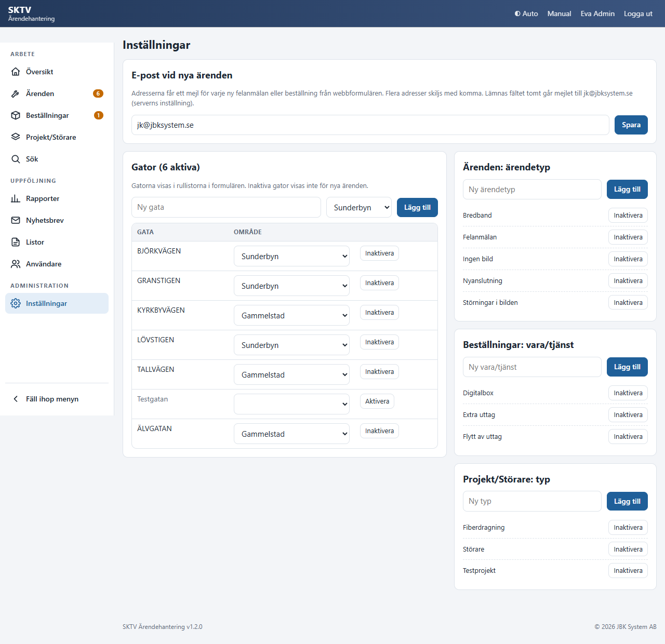
Task: Toggle the Auto theme mode
Action: (526, 14)
